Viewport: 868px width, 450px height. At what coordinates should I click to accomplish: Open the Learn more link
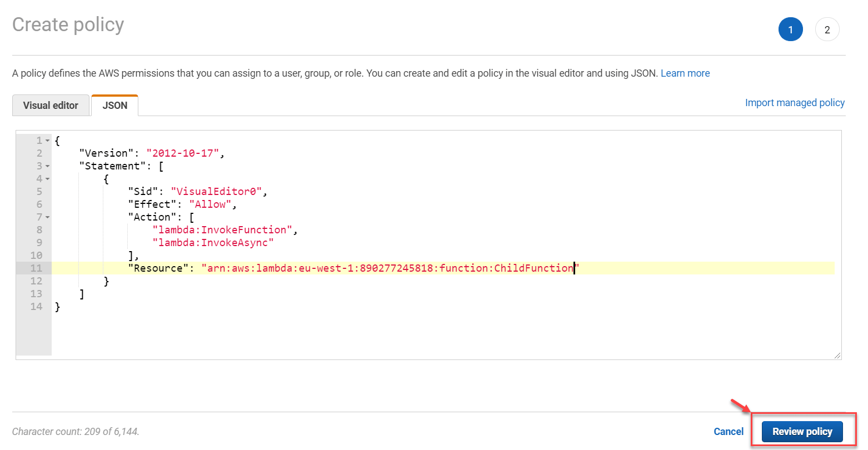[x=685, y=73]
